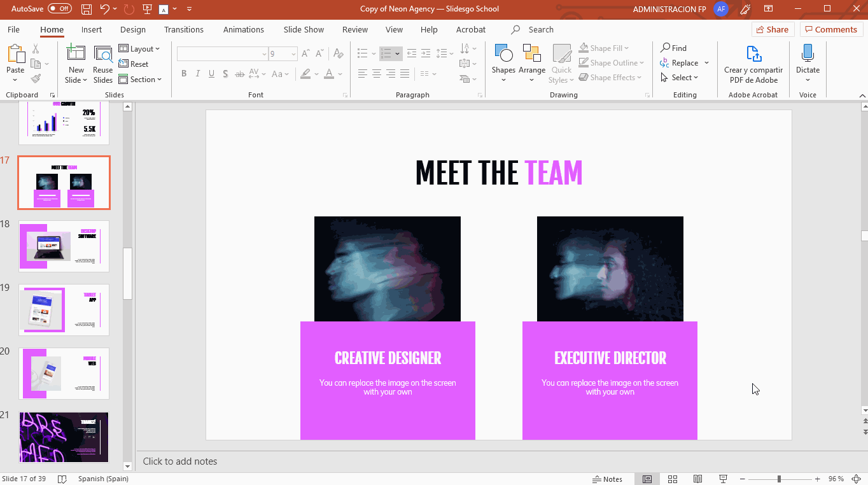Viewport: 868px width, 485px height.
Task: Toggle the Underline formatting
Action: [211, 74]
